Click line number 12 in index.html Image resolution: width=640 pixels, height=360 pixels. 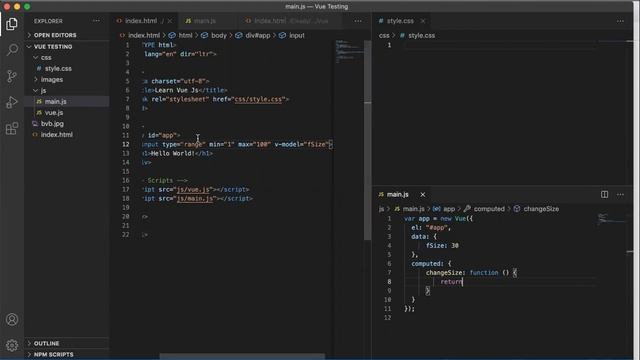(126, 144)
